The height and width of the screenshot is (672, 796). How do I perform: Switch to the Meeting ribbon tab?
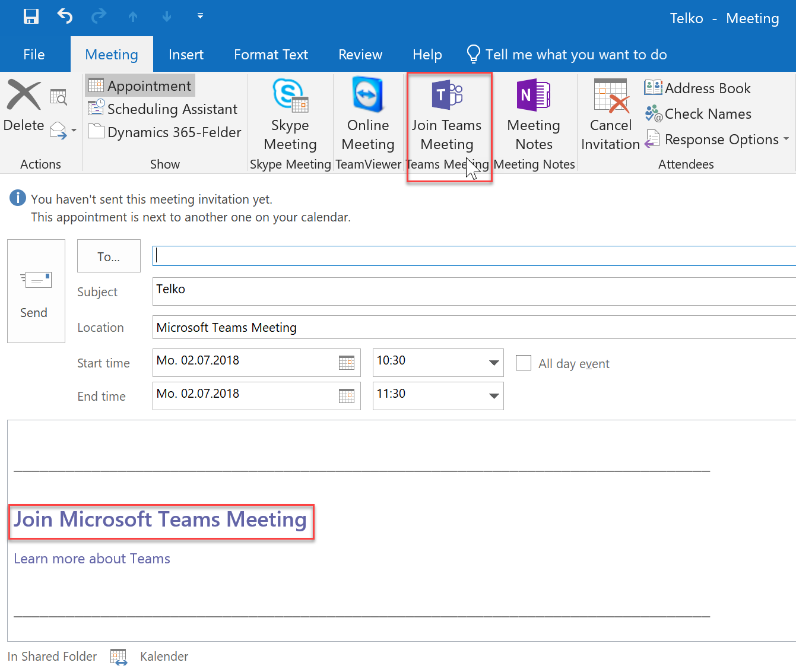coord(112,55)
